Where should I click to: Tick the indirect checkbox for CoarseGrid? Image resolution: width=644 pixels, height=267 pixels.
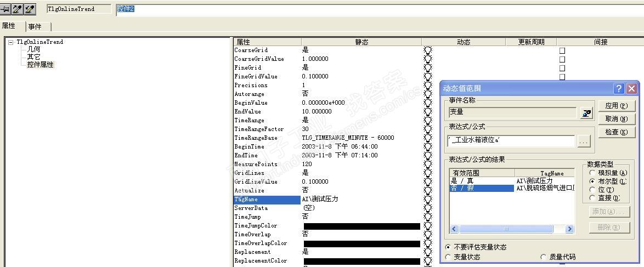point(562,50)
